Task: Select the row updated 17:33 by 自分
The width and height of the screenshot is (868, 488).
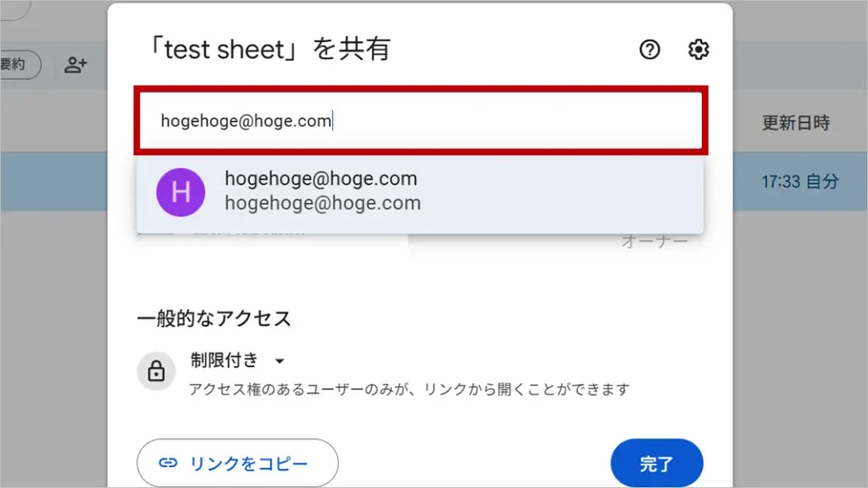Action: (798, 181)
